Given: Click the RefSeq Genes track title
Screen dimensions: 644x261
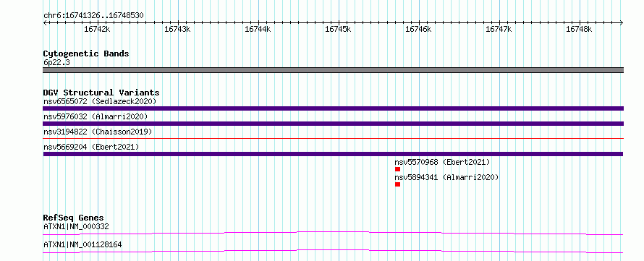Looking at the screenshot, I should (74, 218).
